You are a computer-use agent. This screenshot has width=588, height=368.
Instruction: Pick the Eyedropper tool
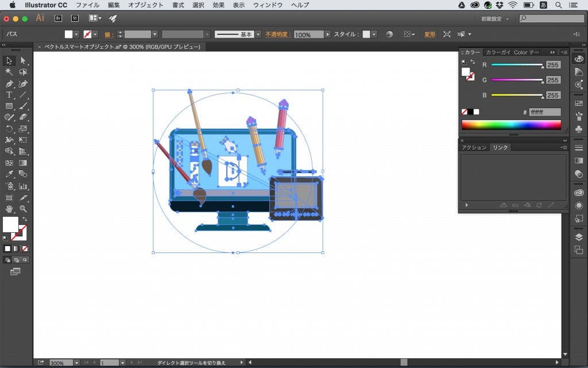[9, 174]
